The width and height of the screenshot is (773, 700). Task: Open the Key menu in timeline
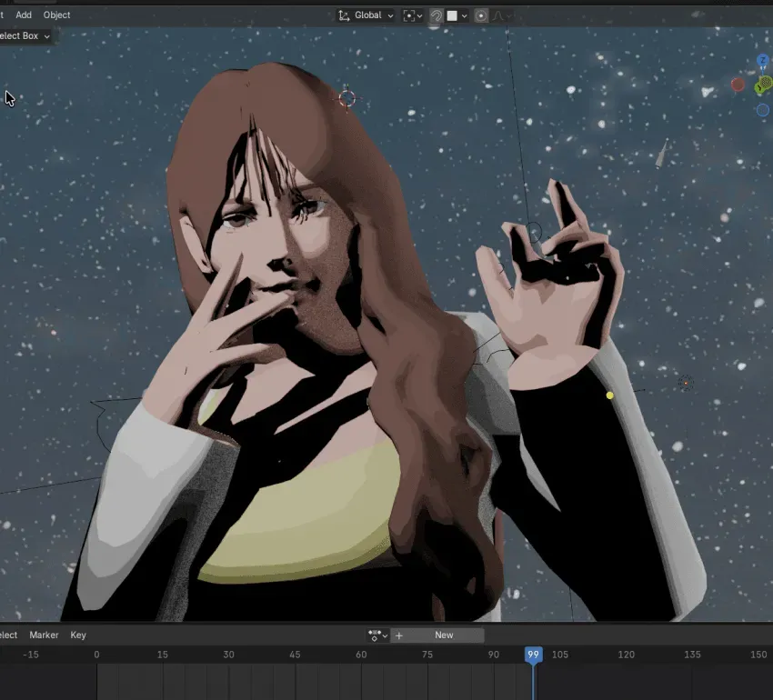[x=78, y=635]
